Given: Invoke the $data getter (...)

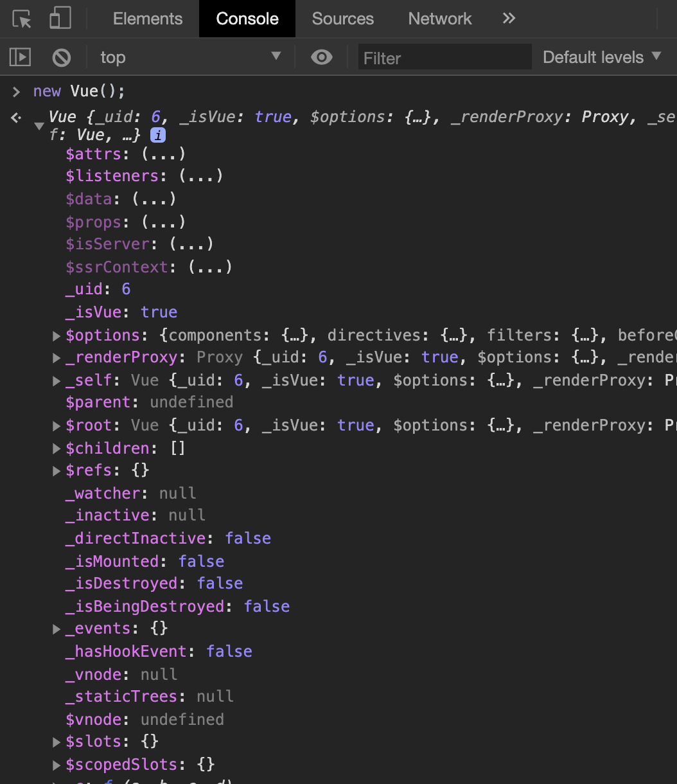Looking at the screenshot, I should [x=154, y=199].
